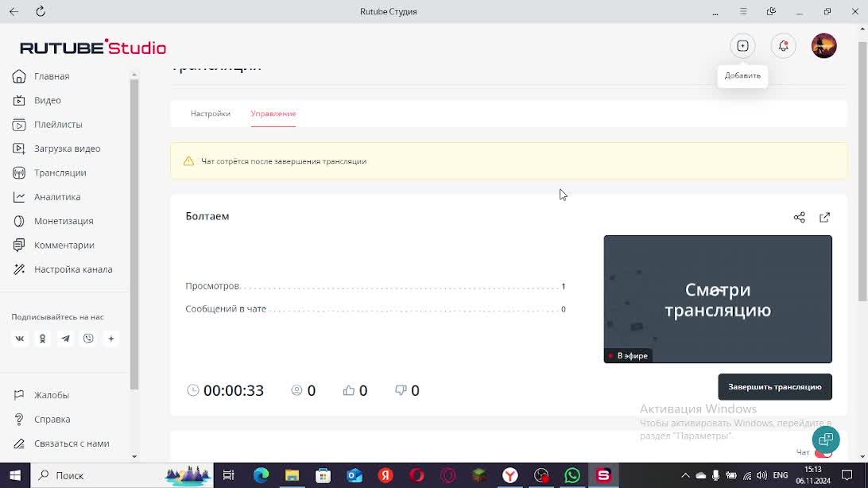Open Комментарии section

(x=64, y=245)
